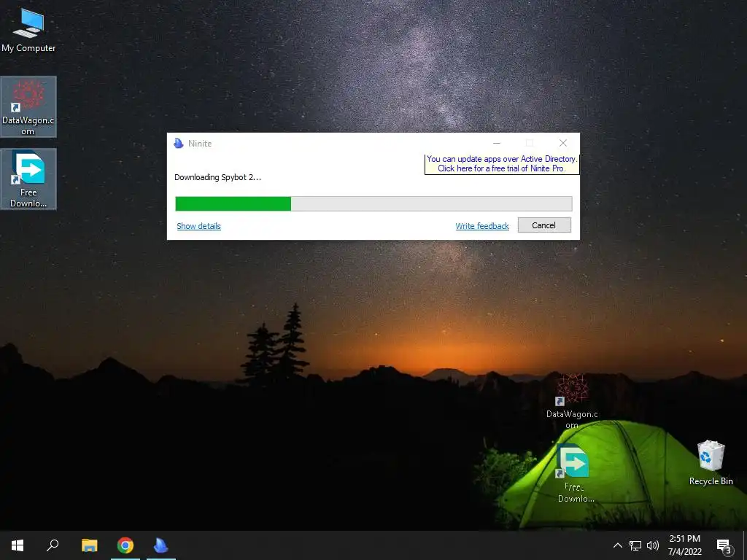Click Show details link in Ninite
The width and height of the screenshot is (747, 560).
pyautogui.click(x=198, y=226)
